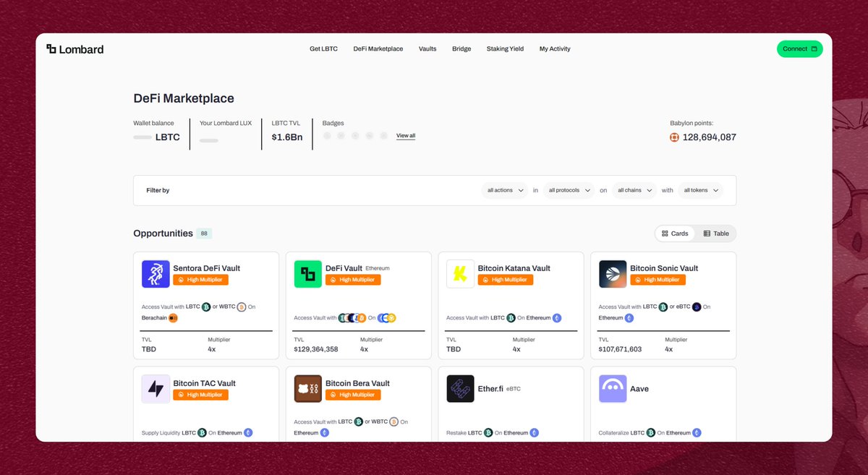Viewport: 868px width, 475px height.
Task: Click the eBTC token icon in Sonic card
Action: (697, 307)
